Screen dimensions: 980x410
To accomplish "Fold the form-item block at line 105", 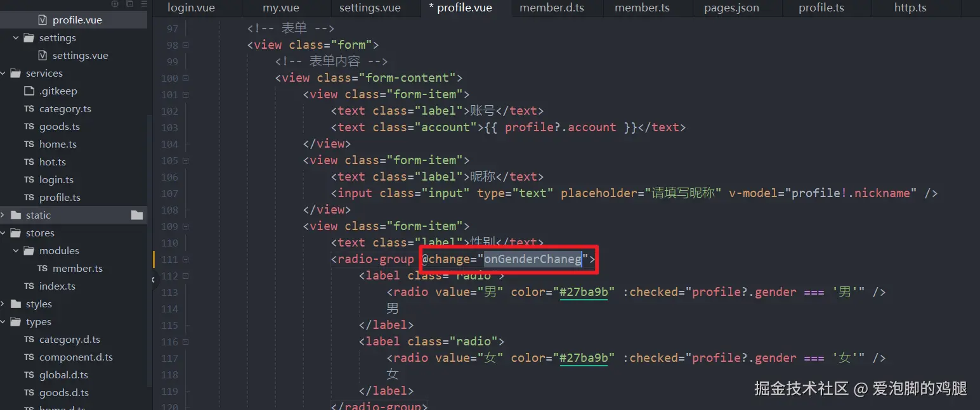I will pyautogui.click(x=186, y=161).
